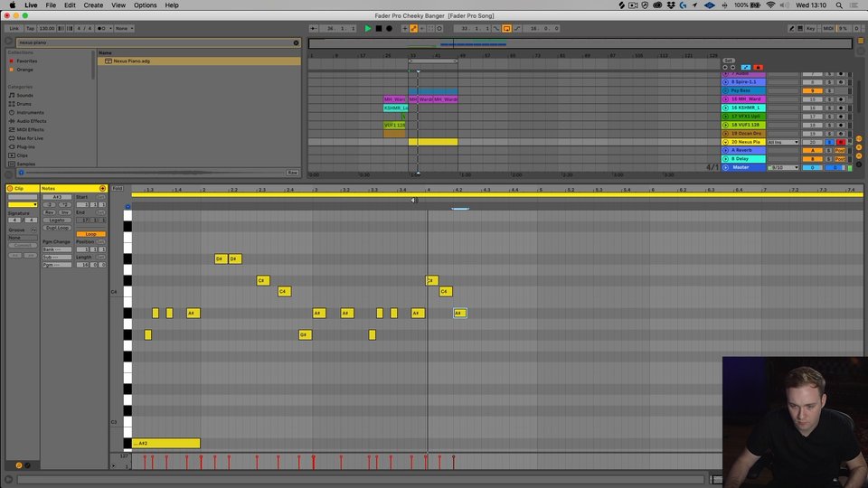
Task: Click the Wi-Fi icon in menu bar
Action: point(770,5)
